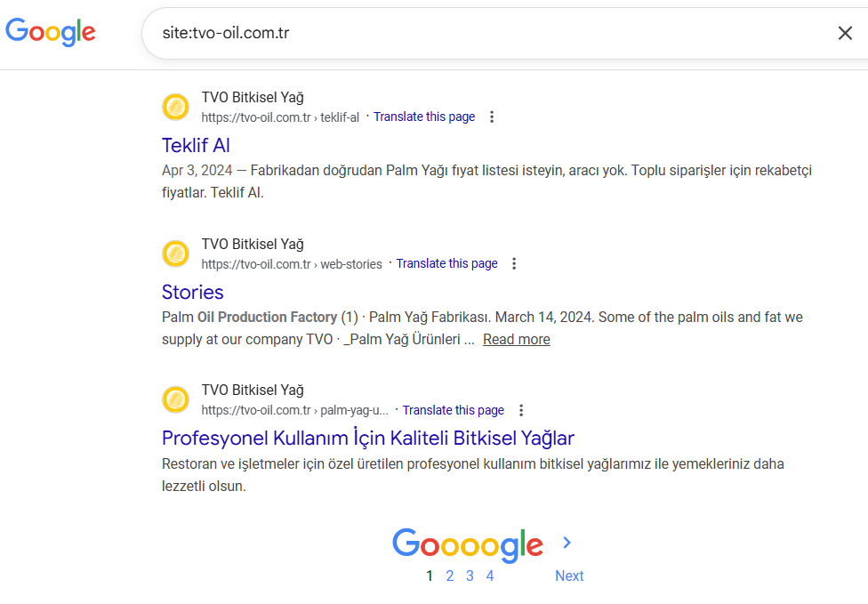Click the TVO favicon beside the Profesyonel Kullanım result
Image resolution: width=868 pixels, height=604 pixels.
coord(176,400)
